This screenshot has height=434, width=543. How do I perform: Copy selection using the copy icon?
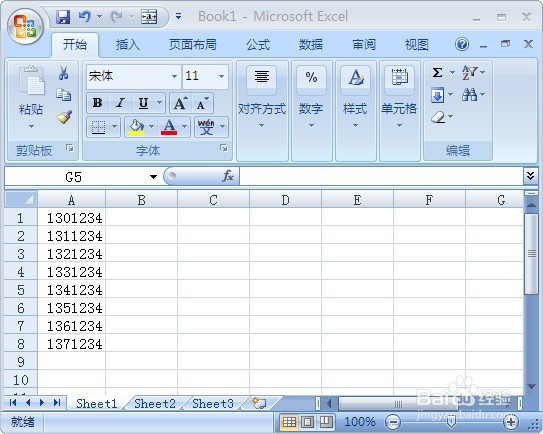(63, 95)
